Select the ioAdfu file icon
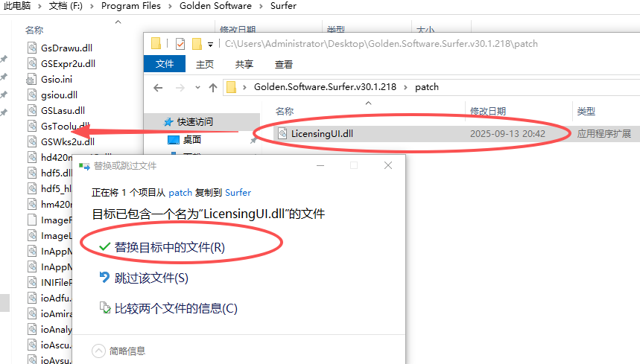 pos(32,298)
